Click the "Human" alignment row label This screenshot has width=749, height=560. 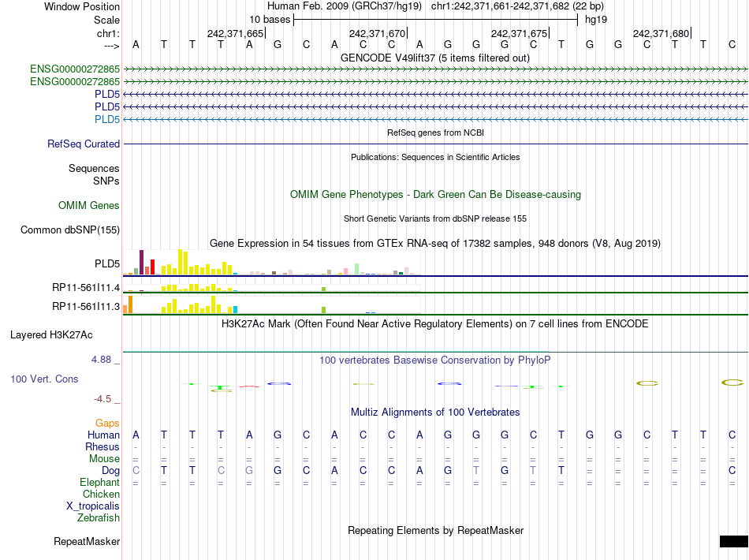103,435
